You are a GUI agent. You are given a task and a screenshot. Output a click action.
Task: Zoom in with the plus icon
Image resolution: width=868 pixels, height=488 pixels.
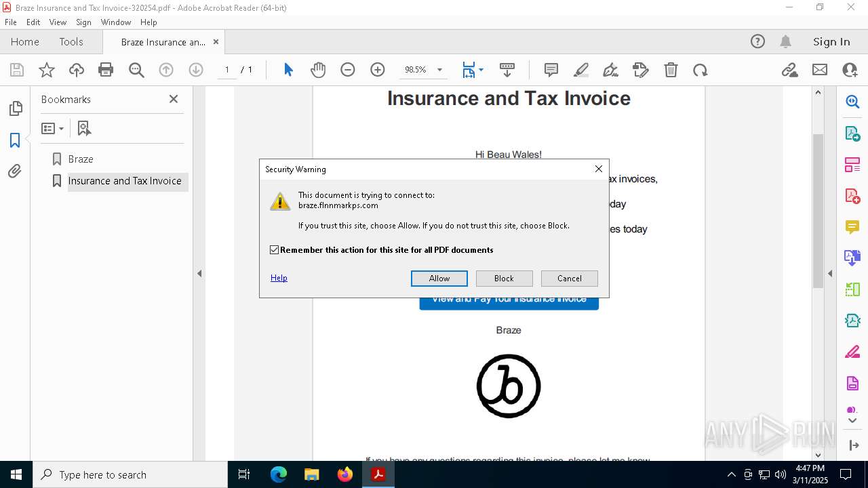click(x=378, y=70)
